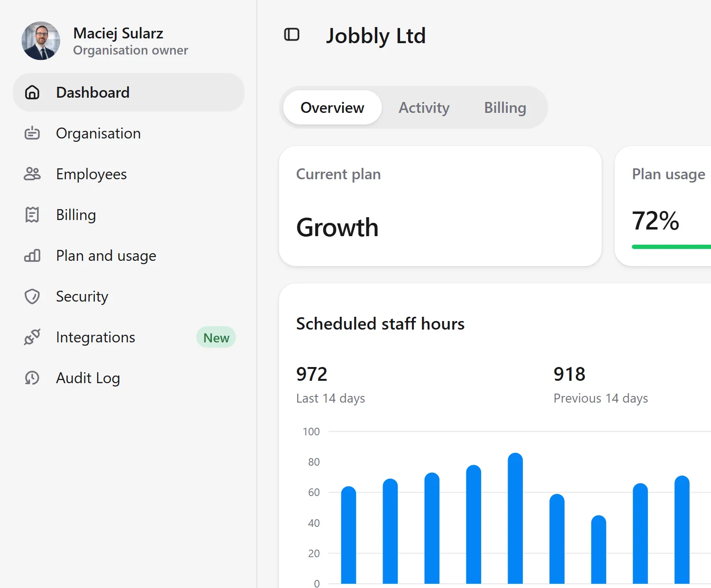711x588 pixels.
Task: Click the Employees people icon
Action: click(x=32, y=174)
